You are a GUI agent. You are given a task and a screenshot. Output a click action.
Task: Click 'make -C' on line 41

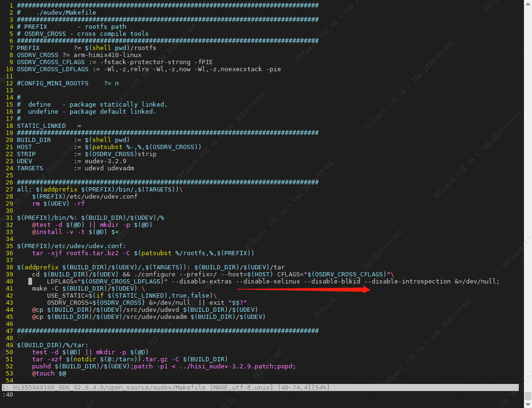[x=45, y=289]
